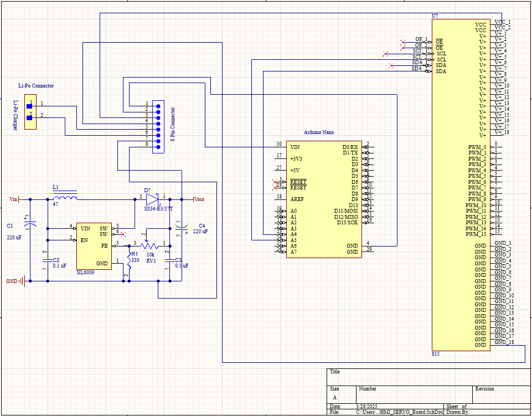This screenshot has width=532, height=416.
Task: Click the Vin power port
Action: tap(14, 199)
